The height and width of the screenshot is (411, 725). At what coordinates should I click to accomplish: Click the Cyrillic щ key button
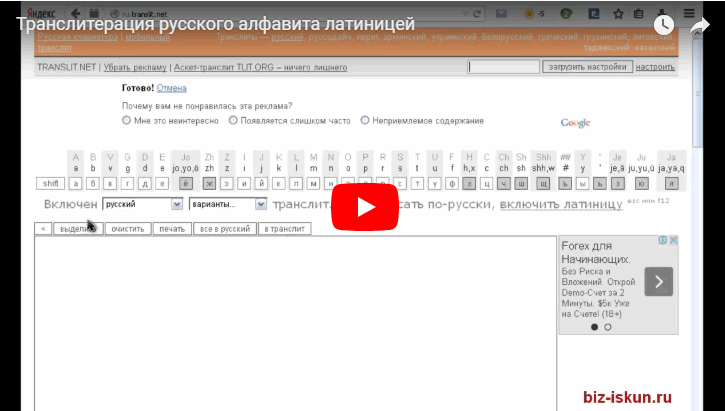[x=543, y=184]
